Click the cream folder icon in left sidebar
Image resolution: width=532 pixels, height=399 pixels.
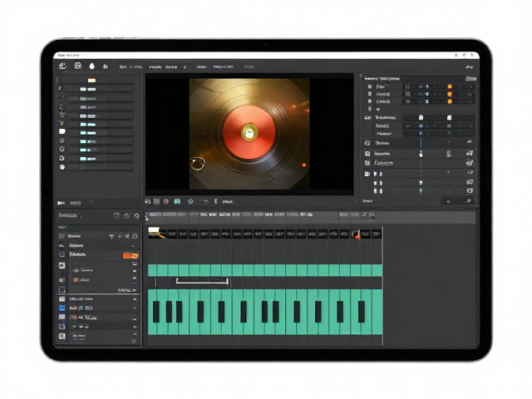tap(62, 131)
